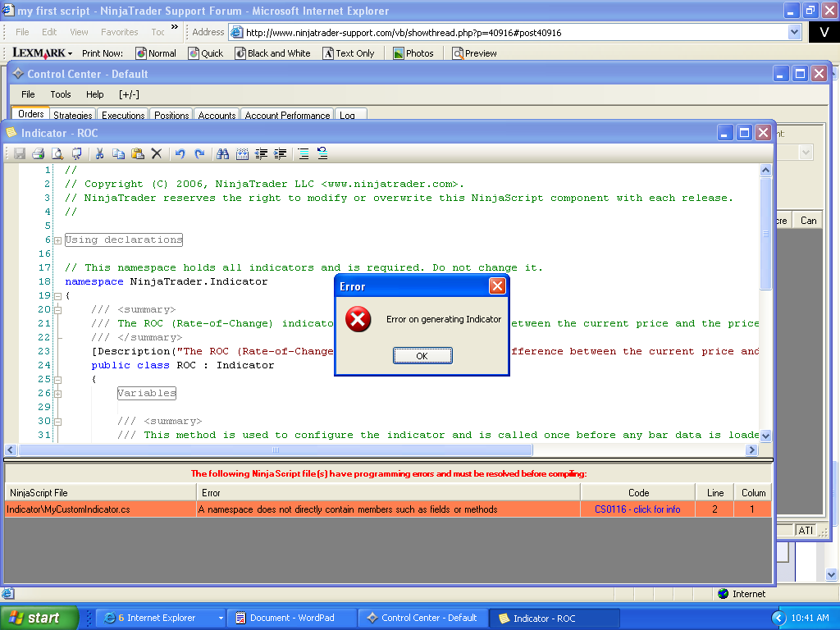The width and height of the screenshot is (840, 630).
Task: Expand the IE toolbar overflow chevron
Action: pos(175,27)
